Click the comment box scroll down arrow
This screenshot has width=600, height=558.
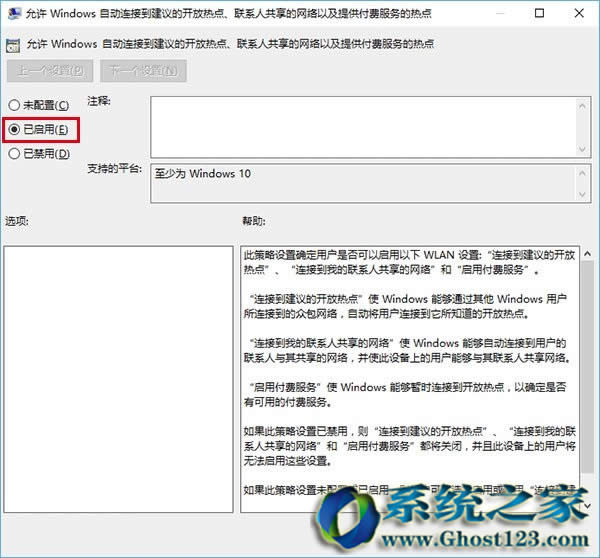pyautogui.click(x=582, y=148)
